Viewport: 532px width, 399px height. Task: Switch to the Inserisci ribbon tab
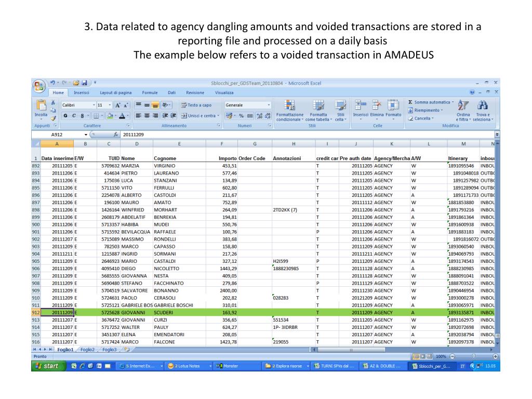(x=82, y=92)
